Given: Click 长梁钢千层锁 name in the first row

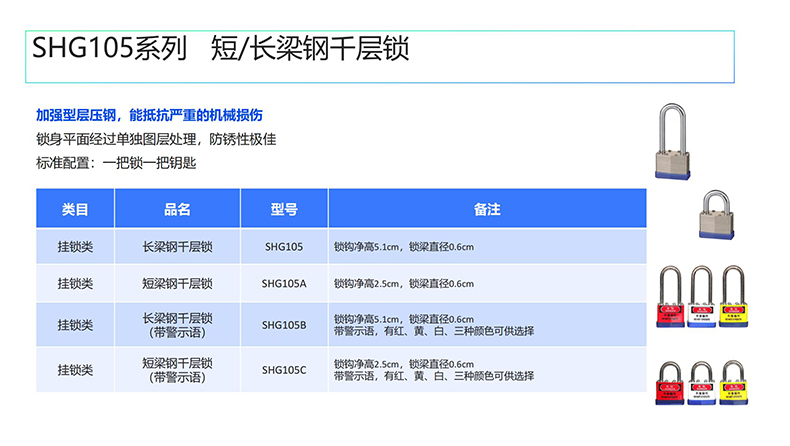Looking at the screenshot, I should (177, 246).
